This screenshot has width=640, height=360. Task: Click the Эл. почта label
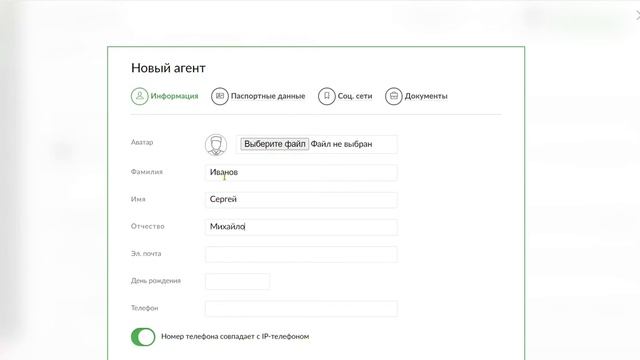coord(146,253)
